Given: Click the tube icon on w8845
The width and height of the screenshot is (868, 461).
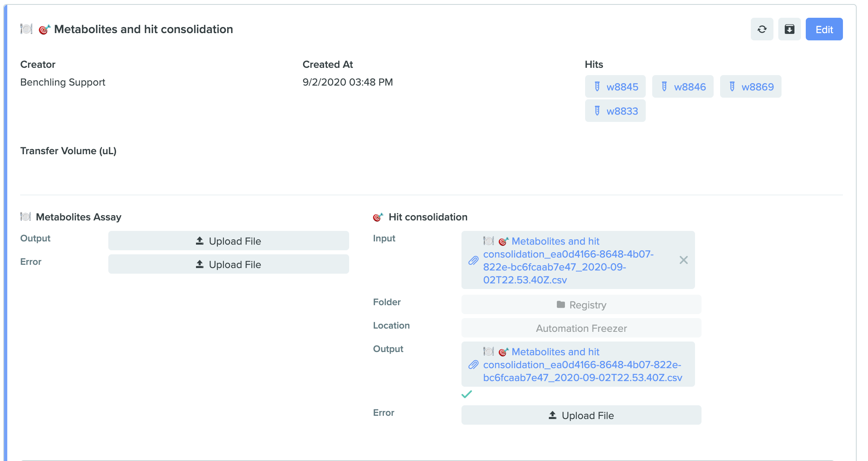Looking at the screenshot, I should (x=597, y=86).
